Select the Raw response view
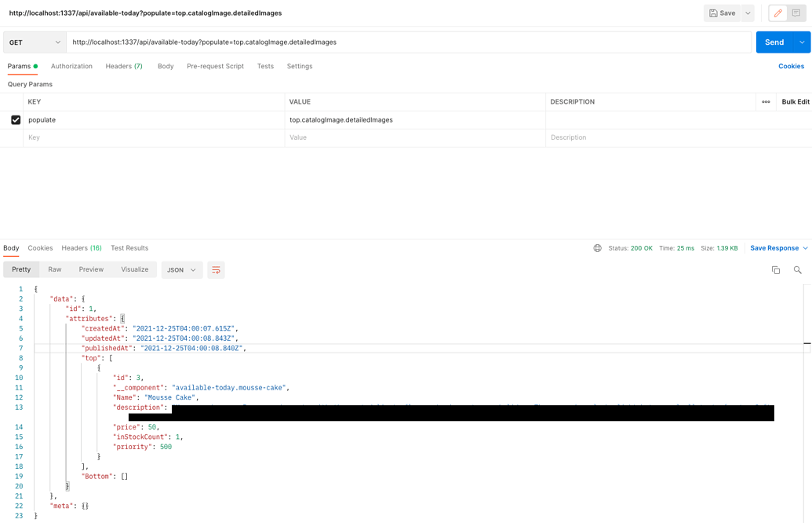 pos(55,269)
